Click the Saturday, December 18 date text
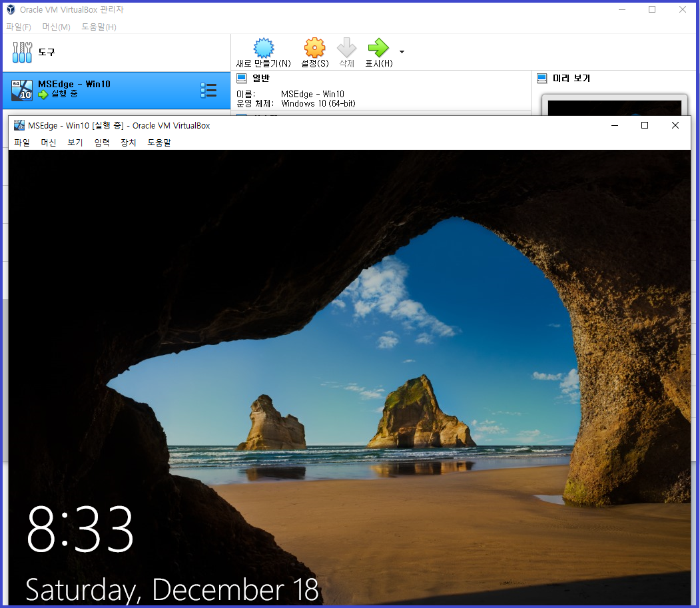The height and width of the screenshot is (608, 700). point(172,590)
